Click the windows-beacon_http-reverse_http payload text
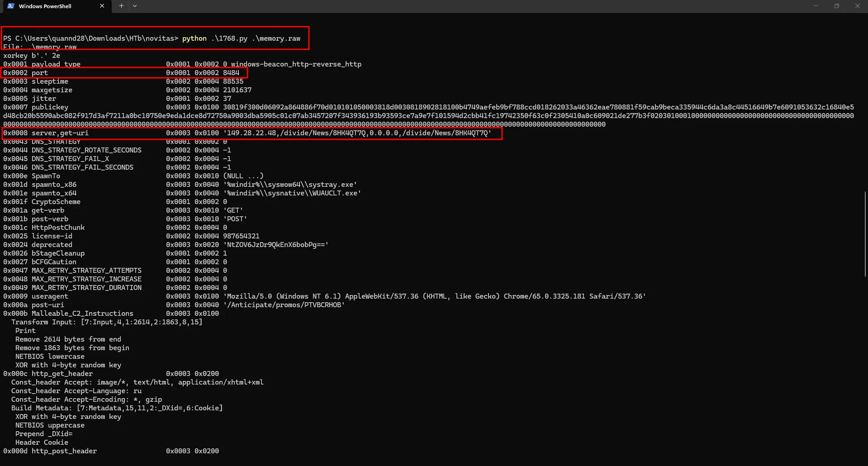This screenshot has height=466, width=868. (296, 64)
